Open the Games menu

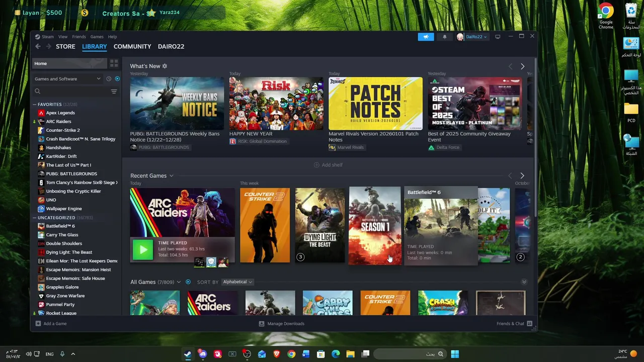97,37
